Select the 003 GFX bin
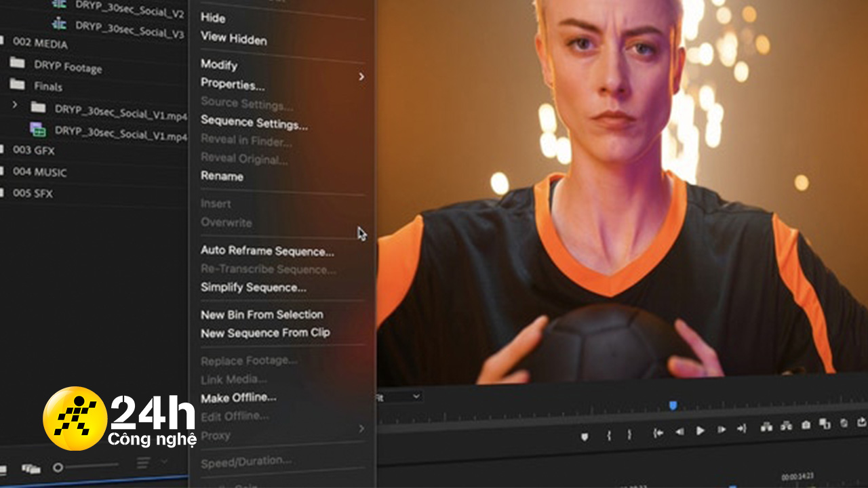The height and width of the screenshot is (488, 868). 34,150
